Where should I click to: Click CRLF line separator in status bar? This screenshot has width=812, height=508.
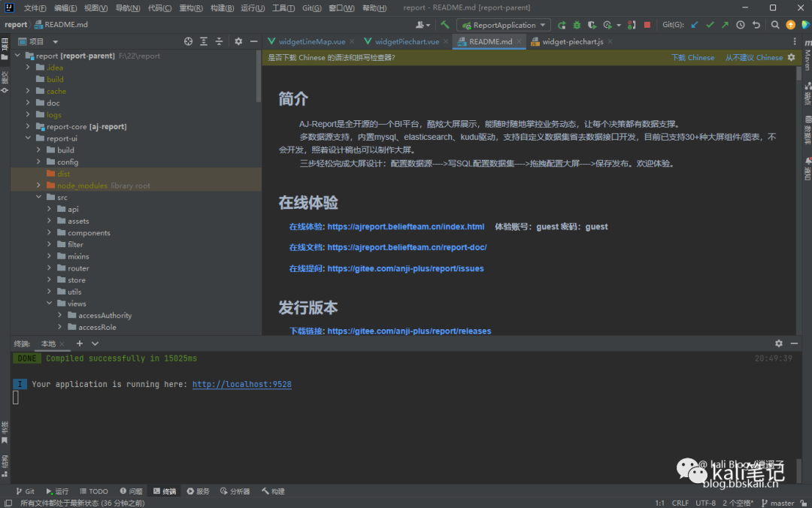(x=680, y=503)
